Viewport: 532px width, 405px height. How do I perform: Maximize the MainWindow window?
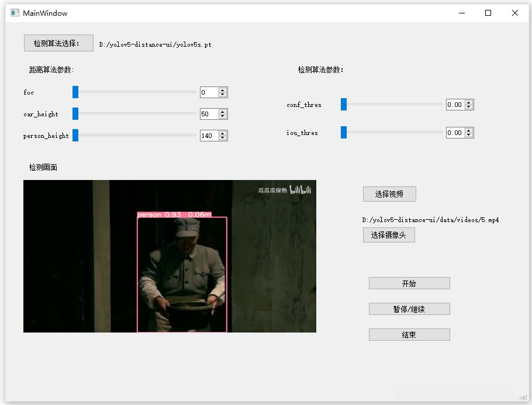click(488, 13)
